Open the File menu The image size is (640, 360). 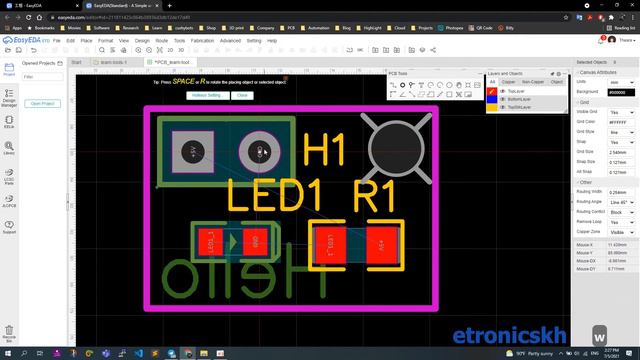pos(57,41)
